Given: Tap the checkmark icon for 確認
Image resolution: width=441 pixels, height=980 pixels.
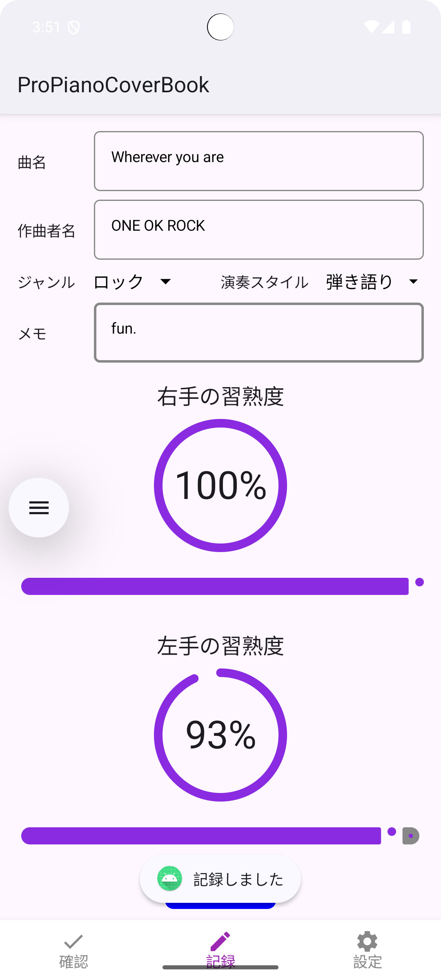Looking at the screenshot, I should (x=73, y=942).
